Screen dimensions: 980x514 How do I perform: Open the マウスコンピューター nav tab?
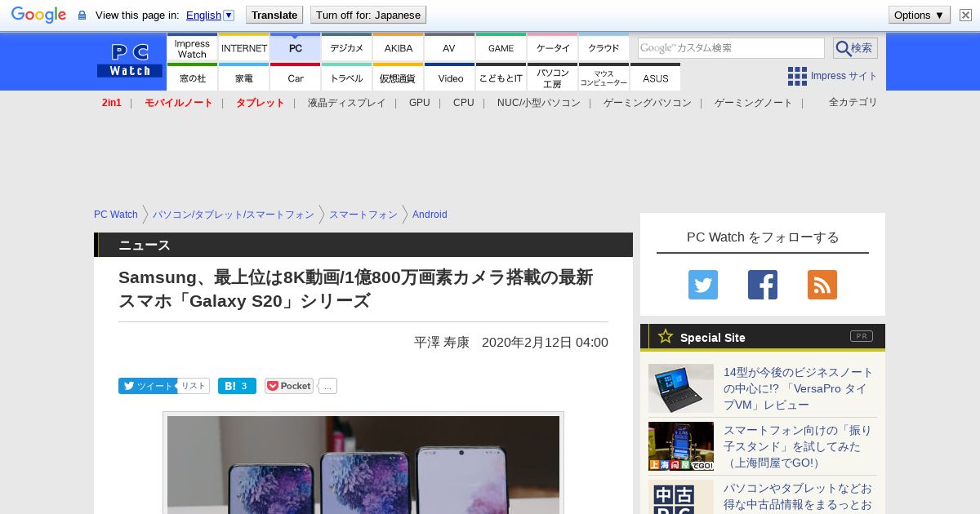(604, 78)
